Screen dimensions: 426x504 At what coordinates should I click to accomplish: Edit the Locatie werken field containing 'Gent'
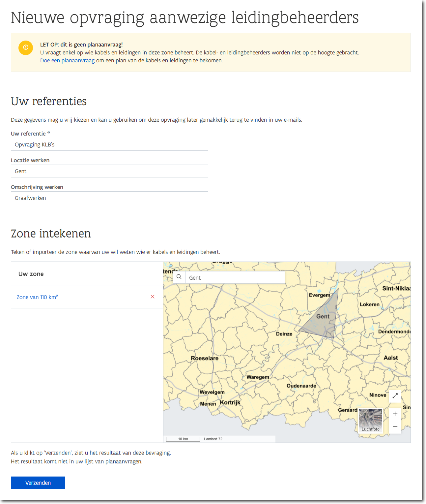(x=109, y=171)
